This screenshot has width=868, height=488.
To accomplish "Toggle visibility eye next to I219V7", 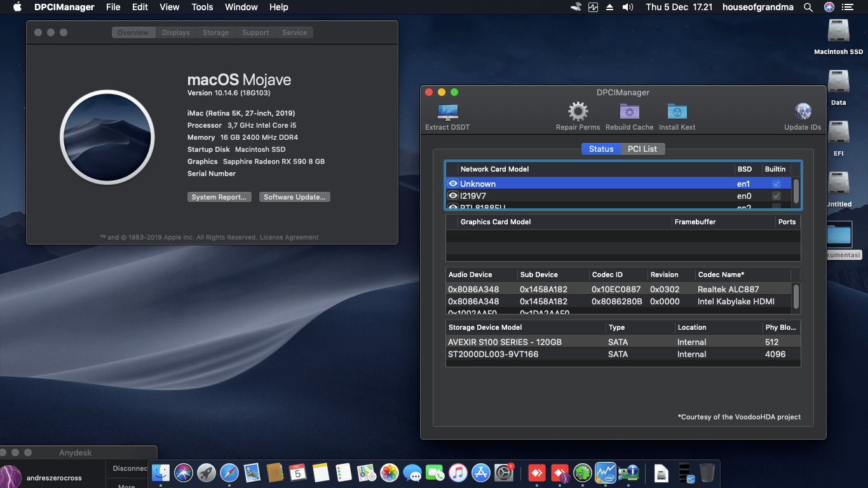I will [x=453, y=196].
